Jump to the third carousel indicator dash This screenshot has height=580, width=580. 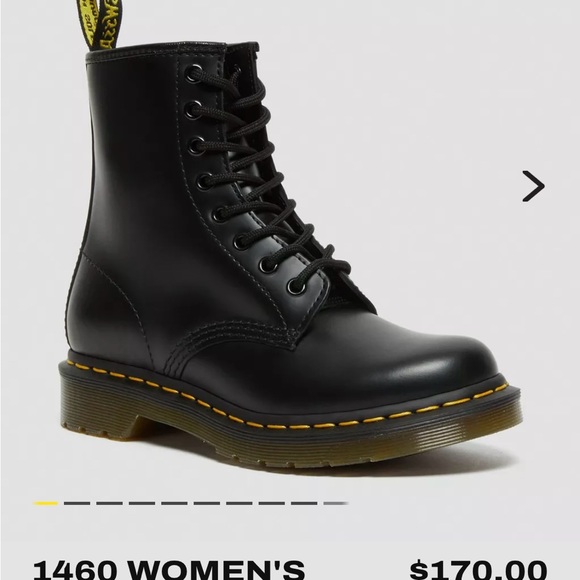click(x=109, y=503)
